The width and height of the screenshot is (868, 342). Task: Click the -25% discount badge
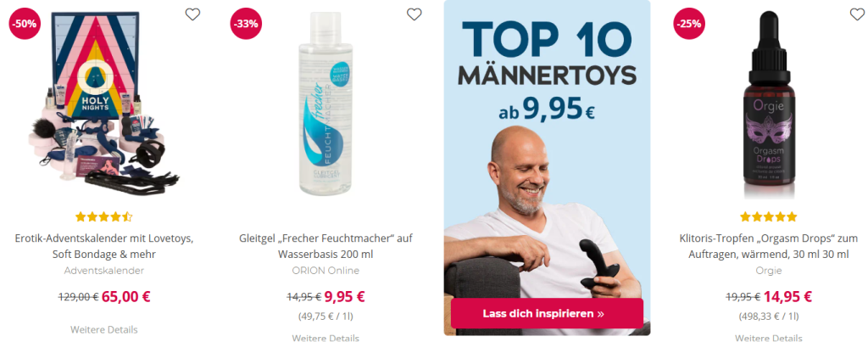689,24
